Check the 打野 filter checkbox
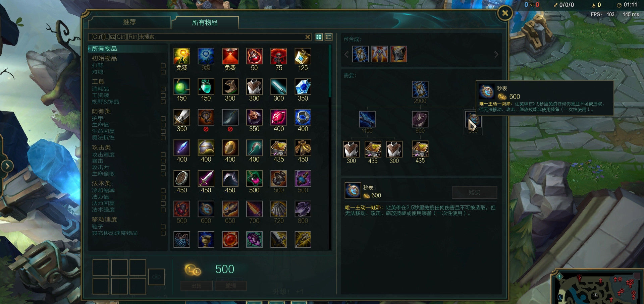The width and height of the screenshot is (644, 304). tap(163, 66)
